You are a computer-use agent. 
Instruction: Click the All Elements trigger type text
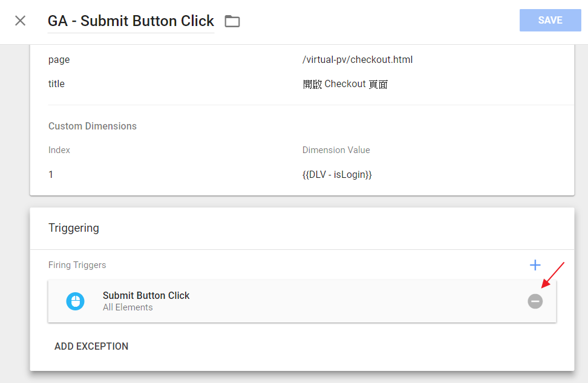[128, 307]
